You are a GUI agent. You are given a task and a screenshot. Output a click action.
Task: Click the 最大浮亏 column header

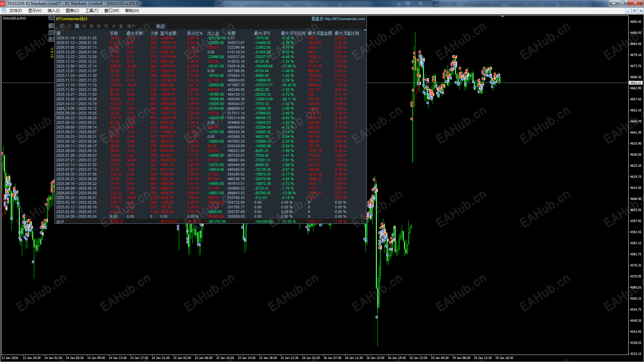click(x=262, y=33)
